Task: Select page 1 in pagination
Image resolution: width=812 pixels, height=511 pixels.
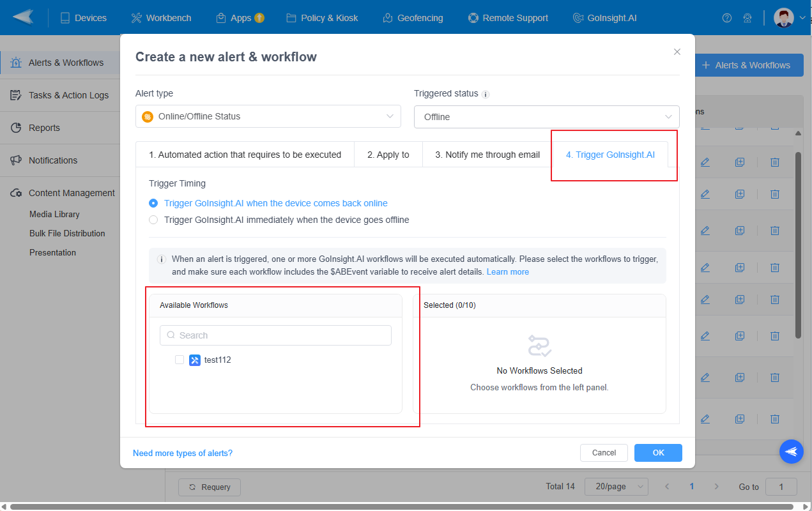Action: pos(692,487)
